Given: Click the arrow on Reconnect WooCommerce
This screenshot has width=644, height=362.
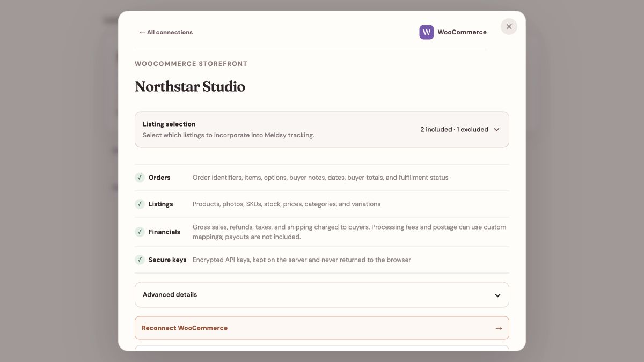Looking at the screenshot, I should [499, 328].
